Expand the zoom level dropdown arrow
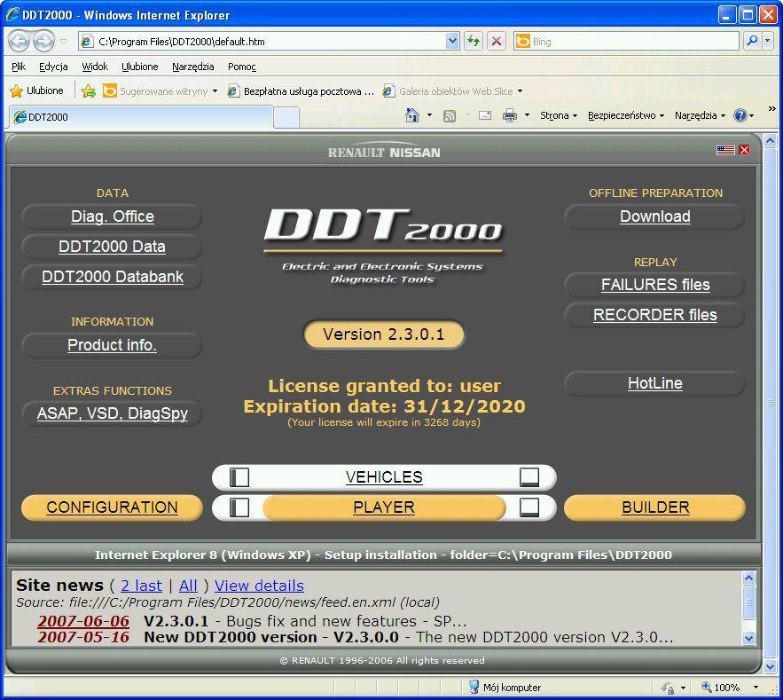Image resolution: width=783 pixels, height=700 pixels. 756,688
